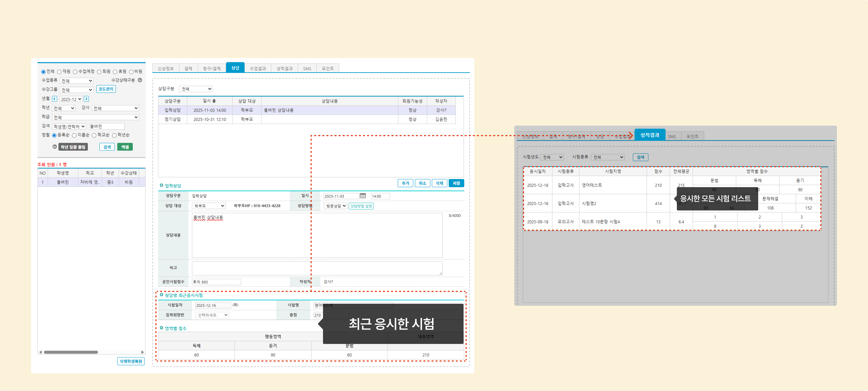Open the 학년 filter dropdown

tap(64, 108)
